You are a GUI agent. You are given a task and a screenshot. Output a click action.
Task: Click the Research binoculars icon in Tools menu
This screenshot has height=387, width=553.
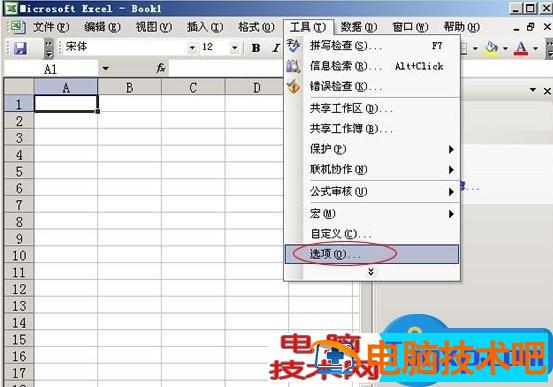coord(293,66)
